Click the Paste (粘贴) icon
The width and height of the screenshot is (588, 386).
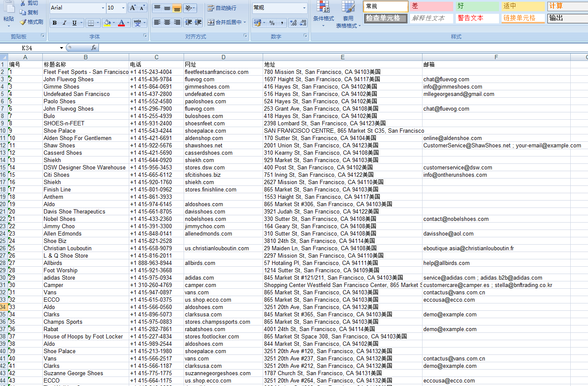pyautogui.click(x=9, y=7)
